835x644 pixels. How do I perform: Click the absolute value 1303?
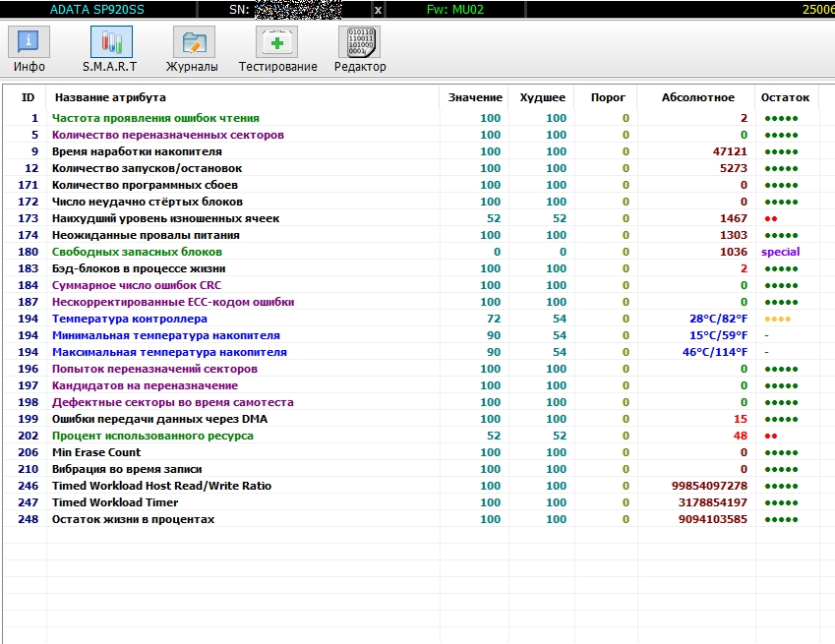[x=734, y=235]
